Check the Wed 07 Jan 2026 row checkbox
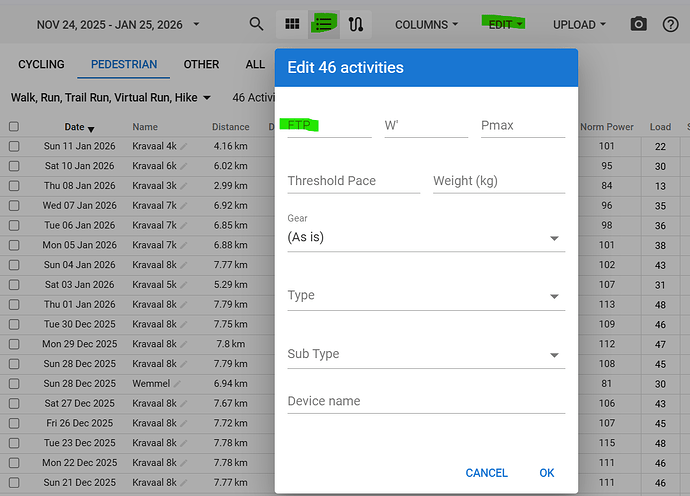The height and width of the screenshot is (496, 690). [14, 206]
